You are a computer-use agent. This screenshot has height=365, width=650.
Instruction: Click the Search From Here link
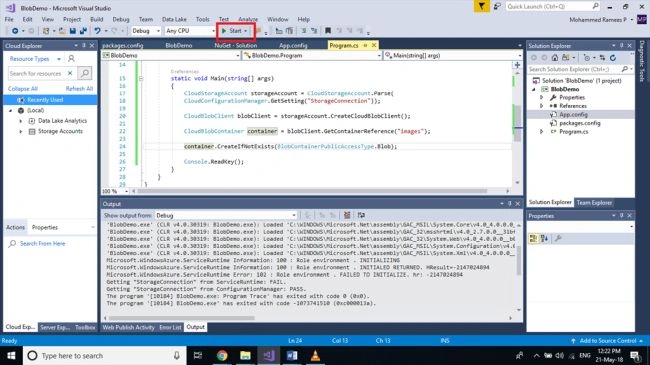point(42,243)
